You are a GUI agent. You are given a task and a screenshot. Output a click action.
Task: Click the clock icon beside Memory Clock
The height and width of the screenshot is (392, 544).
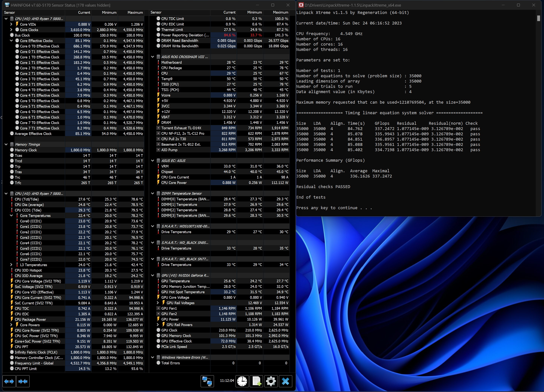click(12, 150)
